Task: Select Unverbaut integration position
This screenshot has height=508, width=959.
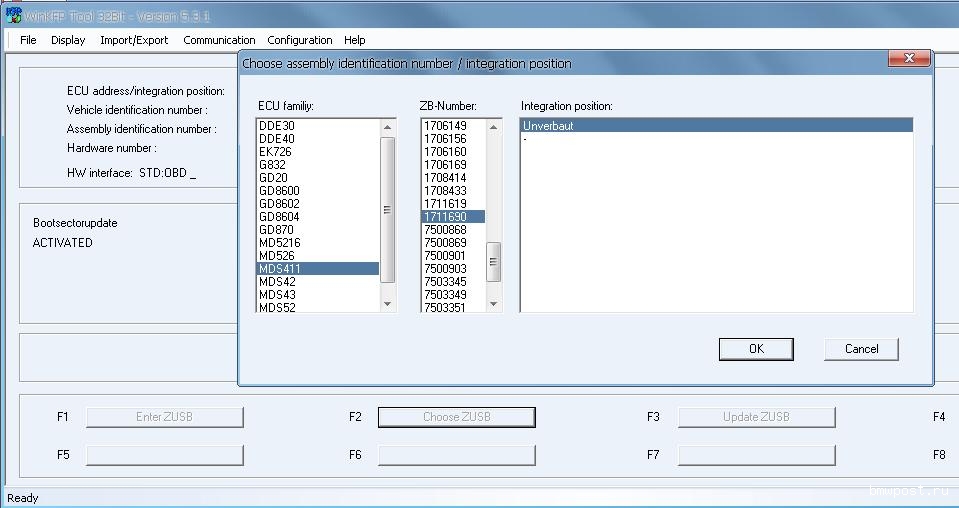Action: 548,126
